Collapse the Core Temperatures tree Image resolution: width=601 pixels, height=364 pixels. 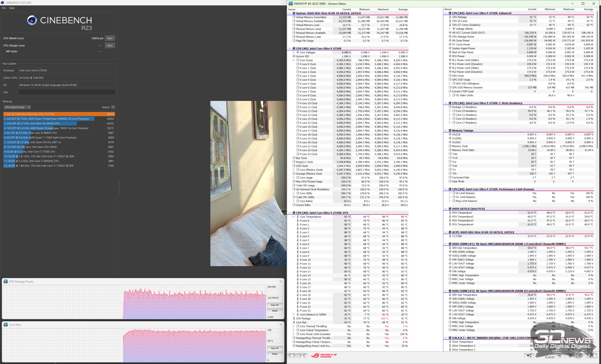click(x=293, y=217)
